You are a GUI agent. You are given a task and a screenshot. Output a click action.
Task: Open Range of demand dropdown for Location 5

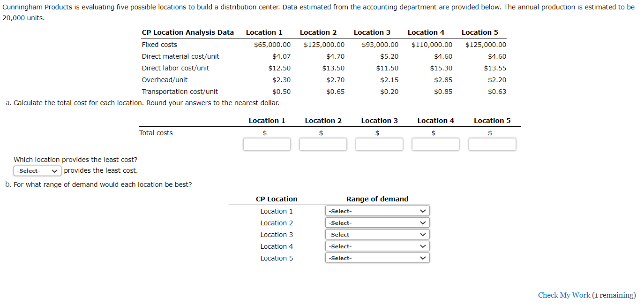377,258
